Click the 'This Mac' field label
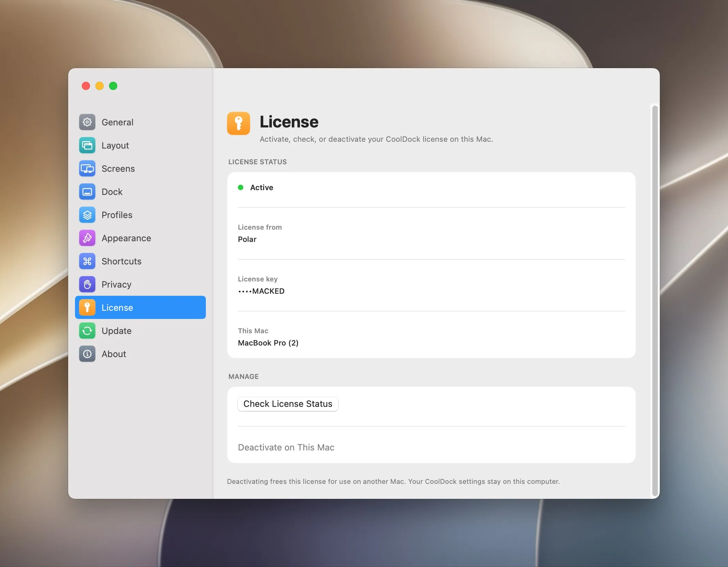The width and height of the screenshot is (728, 567). (253, 331)
